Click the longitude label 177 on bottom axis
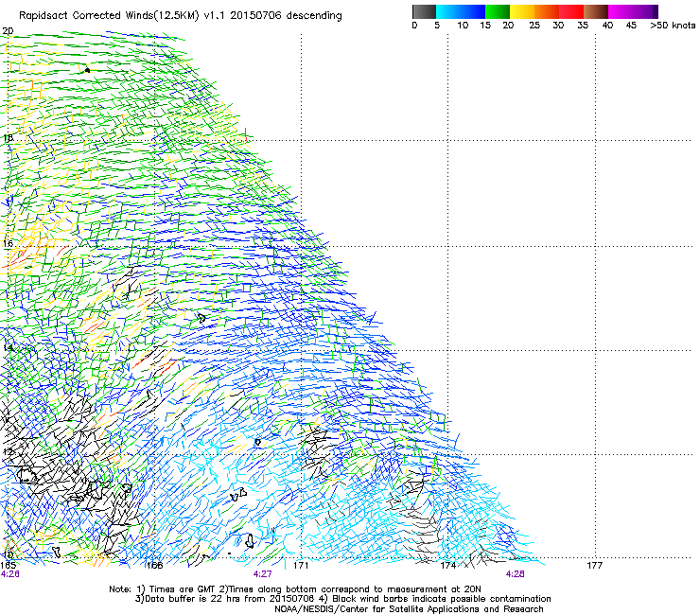 [595, 565]
